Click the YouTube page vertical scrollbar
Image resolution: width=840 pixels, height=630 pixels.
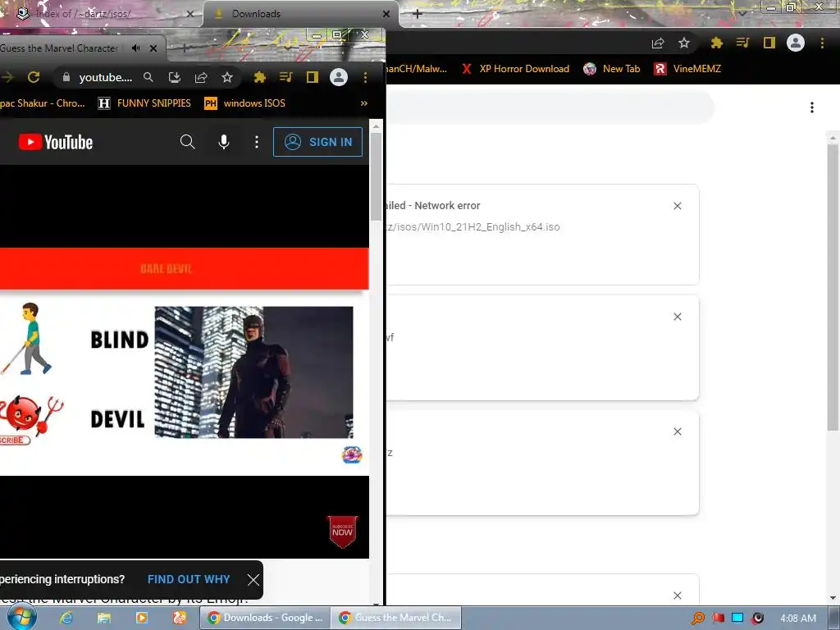point(376,177)
